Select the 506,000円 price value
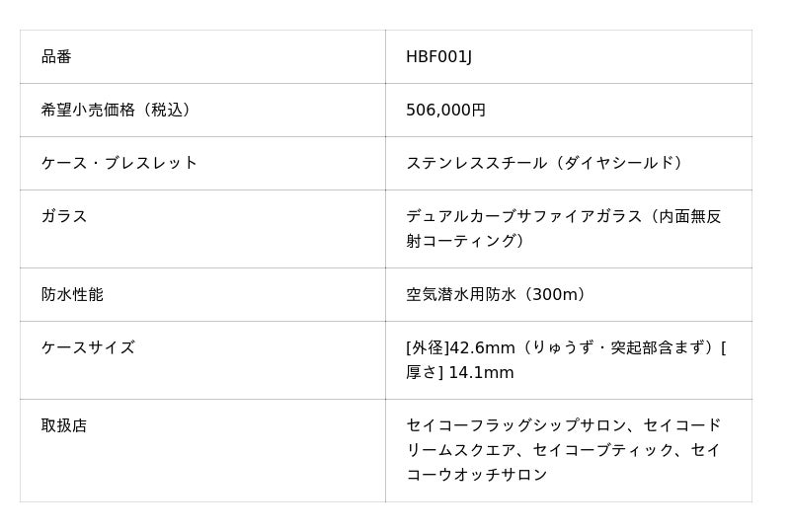790x532 pixels. 445,111
